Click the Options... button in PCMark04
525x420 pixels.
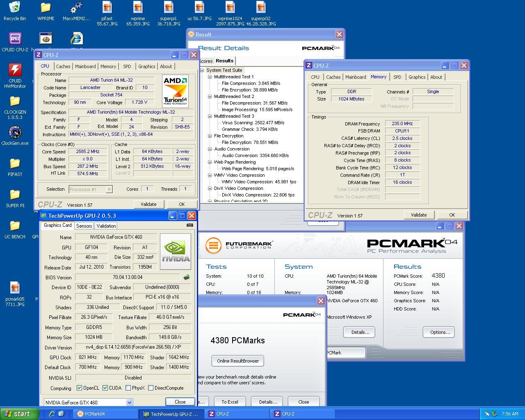coord(440,332)
